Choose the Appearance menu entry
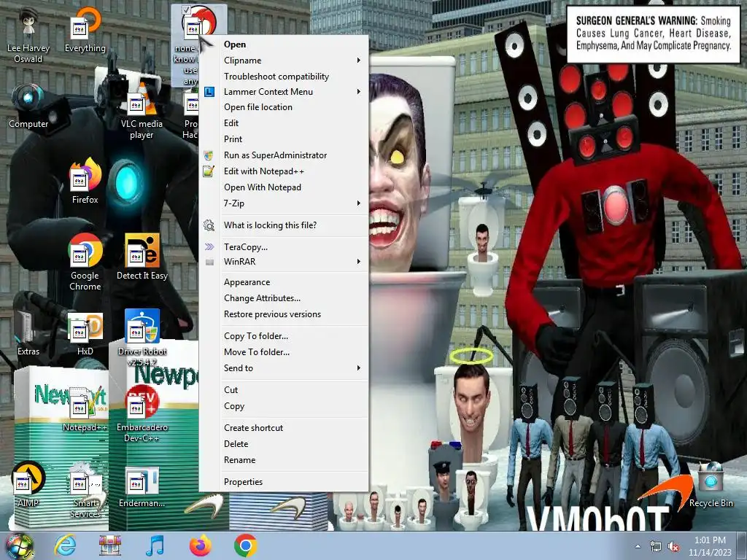 click(284, 282)
